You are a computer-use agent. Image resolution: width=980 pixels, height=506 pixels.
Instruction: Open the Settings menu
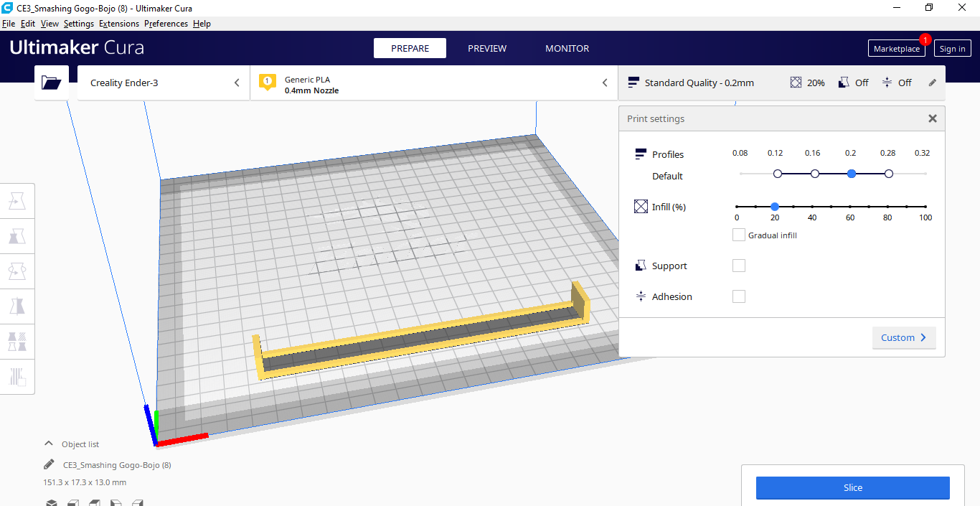click(x=79, y=24)
